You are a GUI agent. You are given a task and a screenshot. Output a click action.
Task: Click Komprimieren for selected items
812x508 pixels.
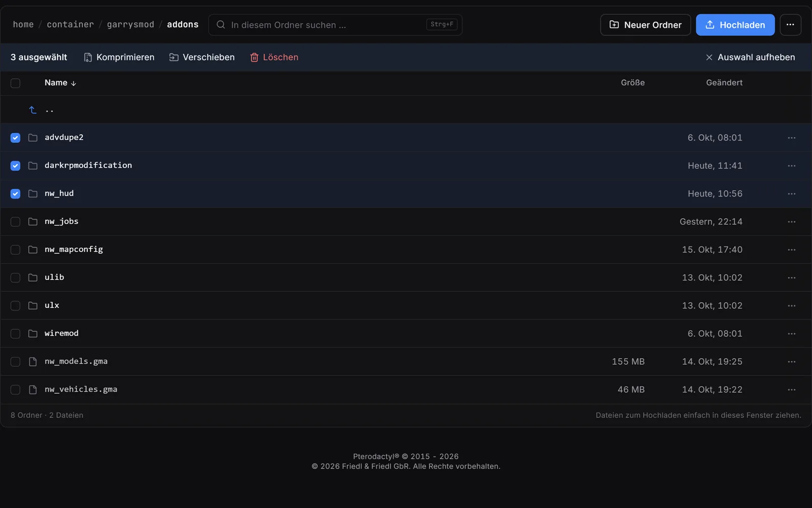[119, 57]
